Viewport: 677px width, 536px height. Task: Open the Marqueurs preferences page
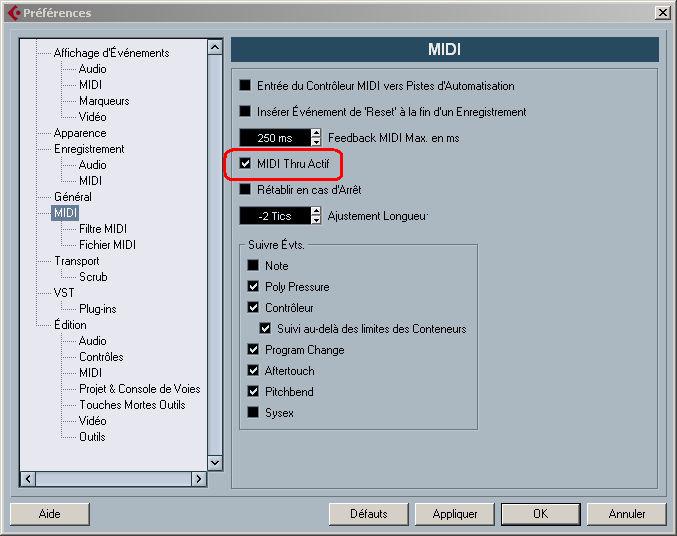pos(104,101)
